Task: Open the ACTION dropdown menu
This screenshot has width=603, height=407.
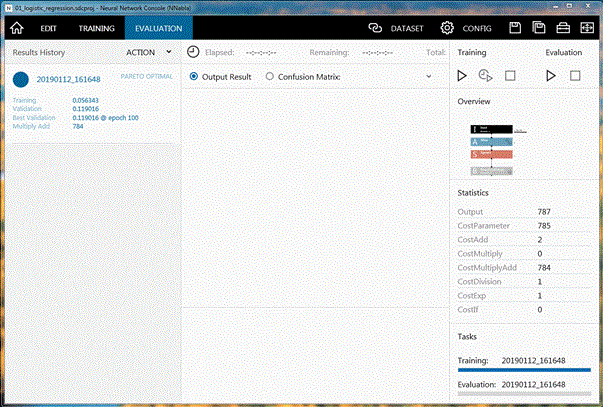Action: click(x=149, y=52)
